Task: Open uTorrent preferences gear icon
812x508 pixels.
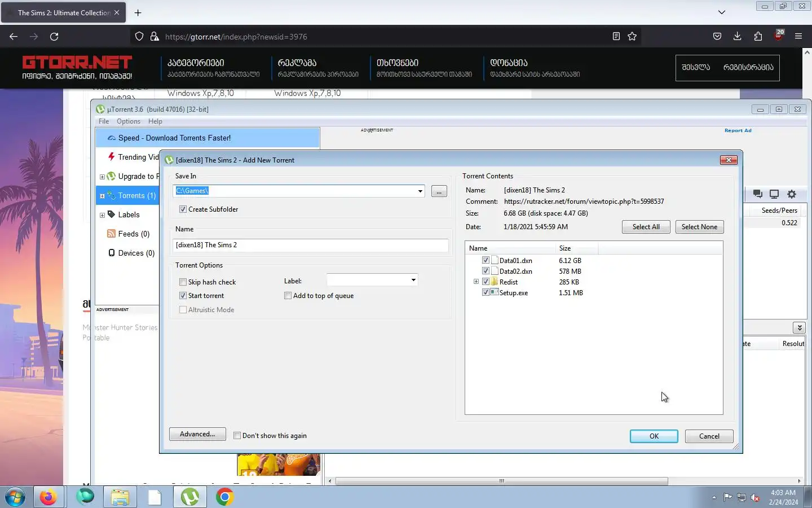Action: [792, 194]
